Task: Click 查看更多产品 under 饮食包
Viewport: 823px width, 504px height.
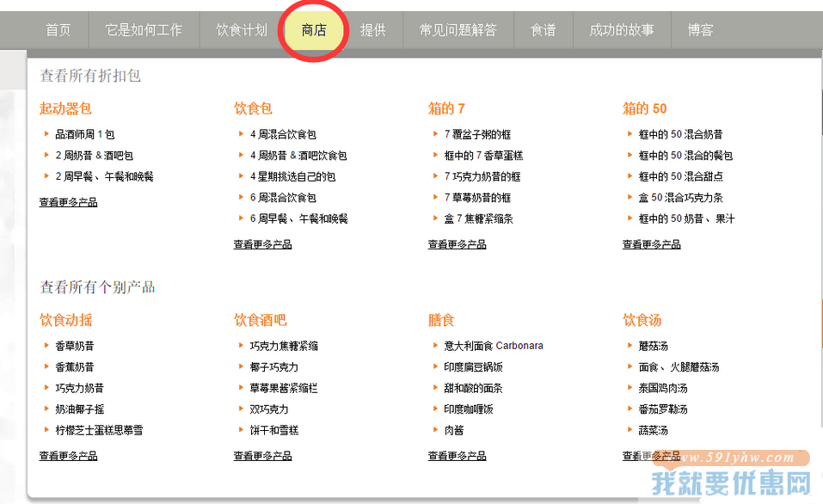Action: pyautogui.click(x=262, y=244)
